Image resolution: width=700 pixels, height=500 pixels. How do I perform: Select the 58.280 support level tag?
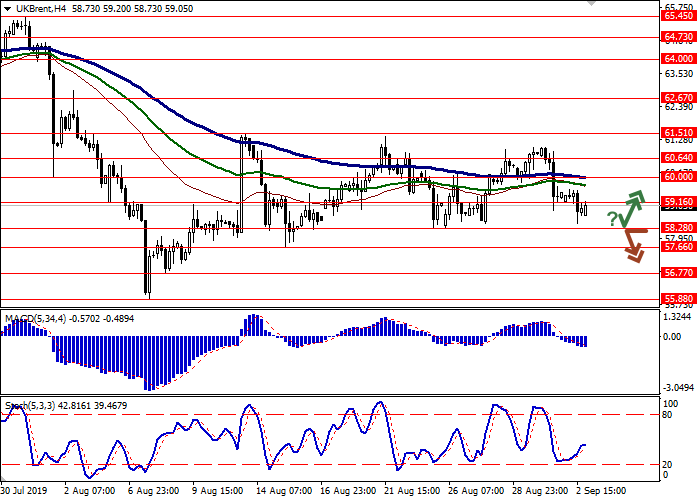pos(678,228)
